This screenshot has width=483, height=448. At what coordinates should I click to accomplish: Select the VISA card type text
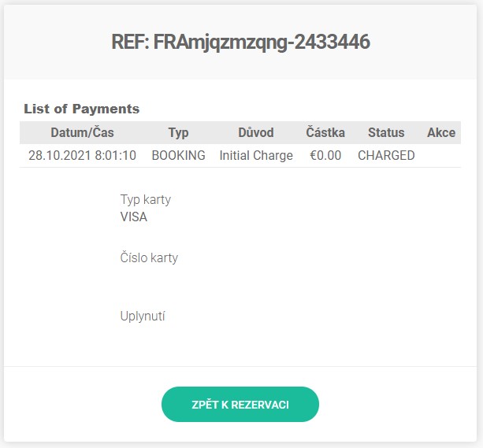point(133,217)
